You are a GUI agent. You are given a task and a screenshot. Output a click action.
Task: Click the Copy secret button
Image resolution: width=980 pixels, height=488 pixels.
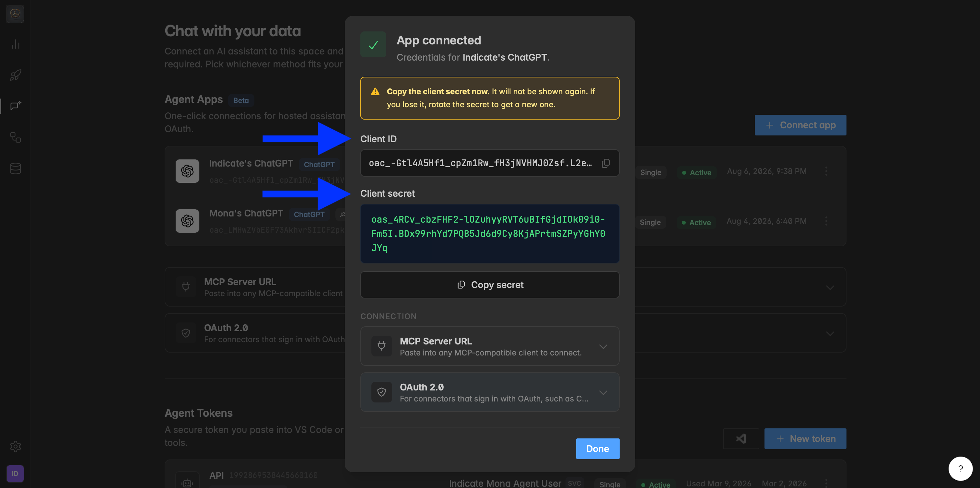point(490,285)
